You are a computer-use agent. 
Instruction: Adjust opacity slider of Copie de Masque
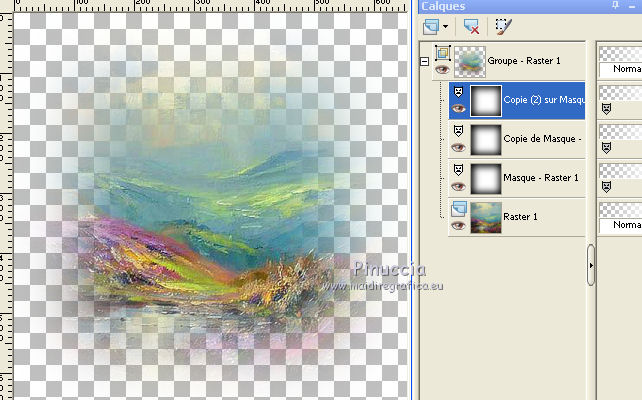point(620,132)
